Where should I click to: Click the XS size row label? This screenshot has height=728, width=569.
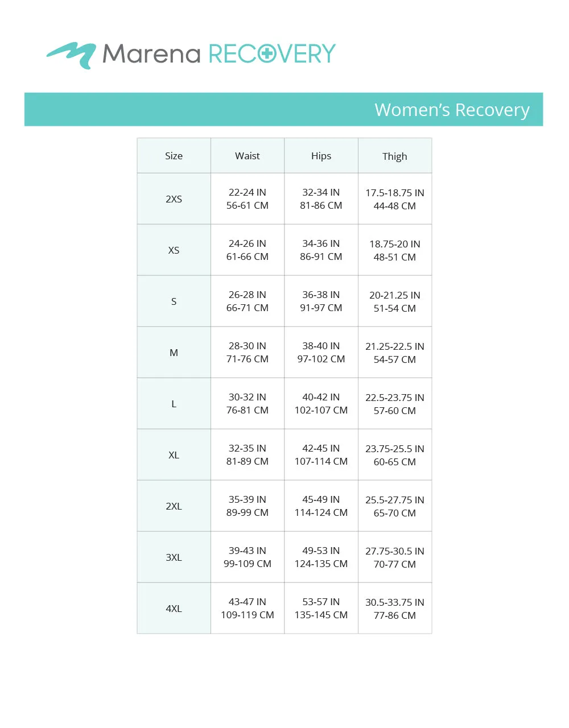point(174,250)
